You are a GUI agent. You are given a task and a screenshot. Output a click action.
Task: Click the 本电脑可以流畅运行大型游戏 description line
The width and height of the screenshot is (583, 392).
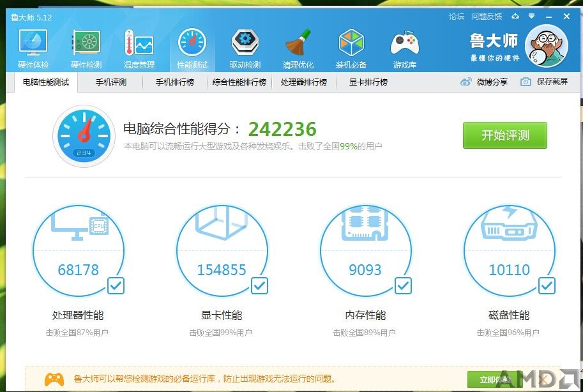(x=253, y=146)
